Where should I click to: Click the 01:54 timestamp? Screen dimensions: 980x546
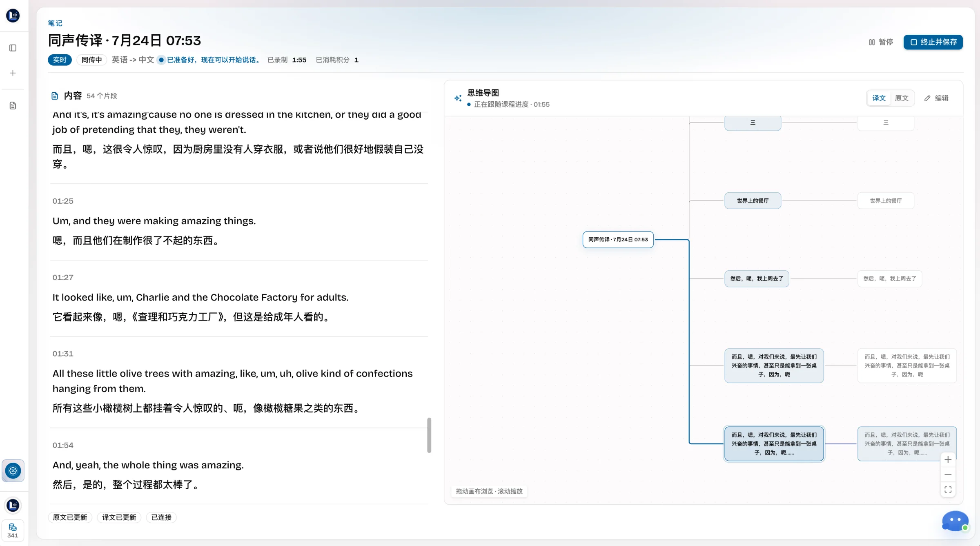(x=63, y=446)
